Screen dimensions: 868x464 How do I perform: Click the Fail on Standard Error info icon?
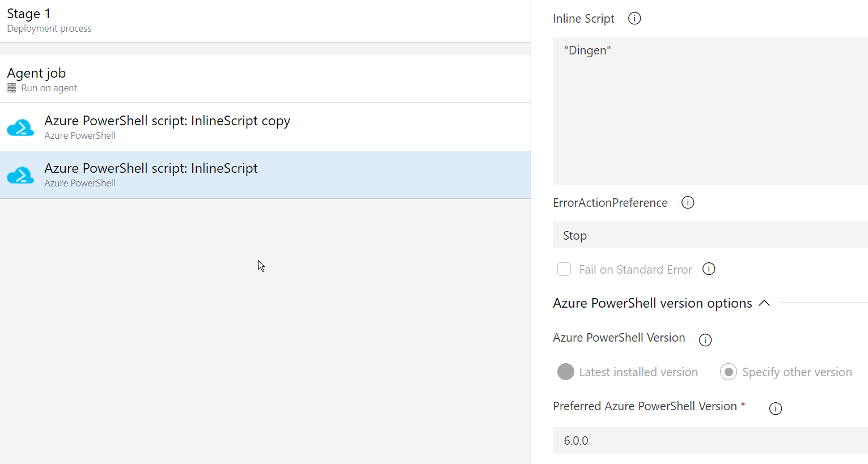click(709, 269)
